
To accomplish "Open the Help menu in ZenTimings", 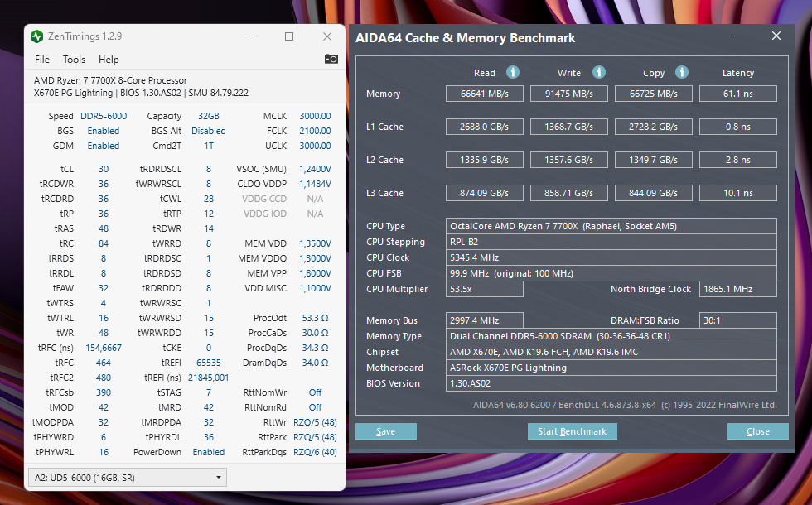I will tap(109, 60).
